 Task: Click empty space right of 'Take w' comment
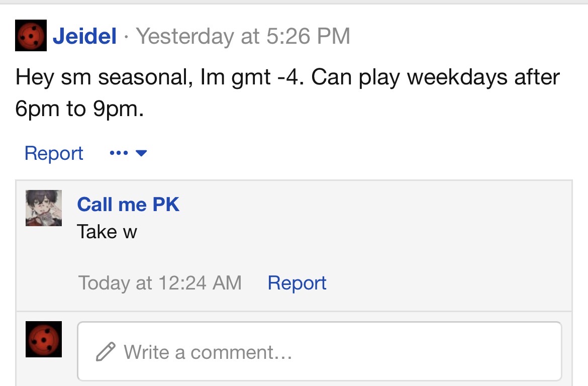point(352,232)
